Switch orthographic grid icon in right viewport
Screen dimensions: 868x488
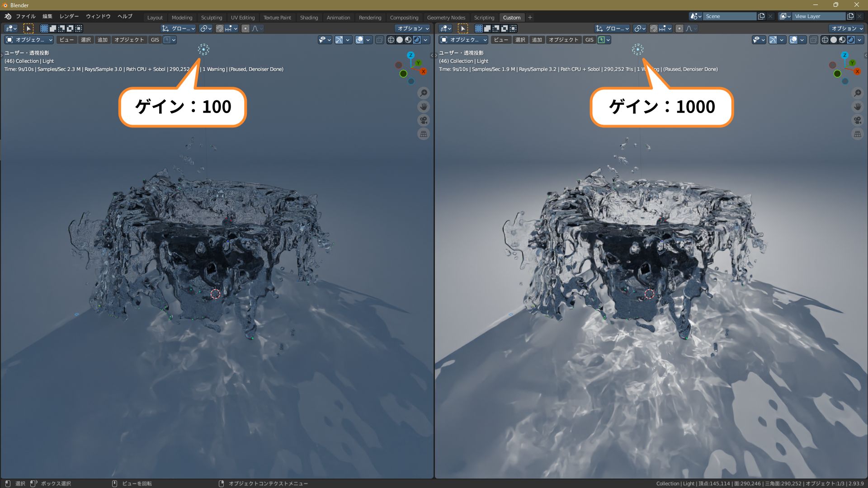[857, 134]
